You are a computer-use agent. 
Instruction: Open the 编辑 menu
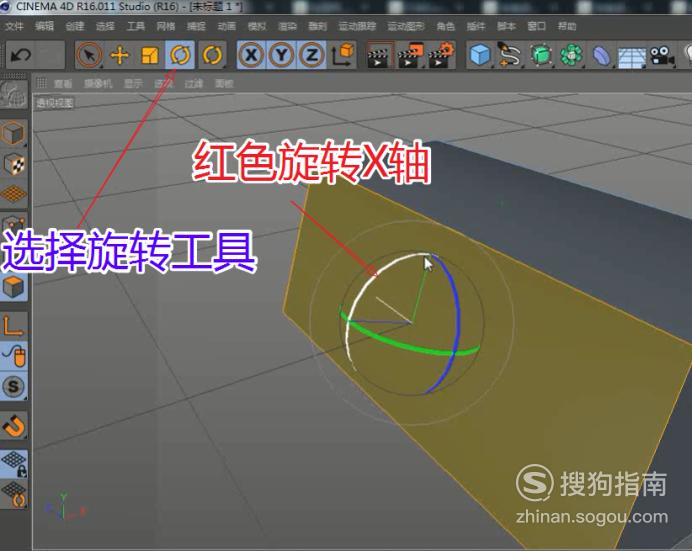[45, 26]
